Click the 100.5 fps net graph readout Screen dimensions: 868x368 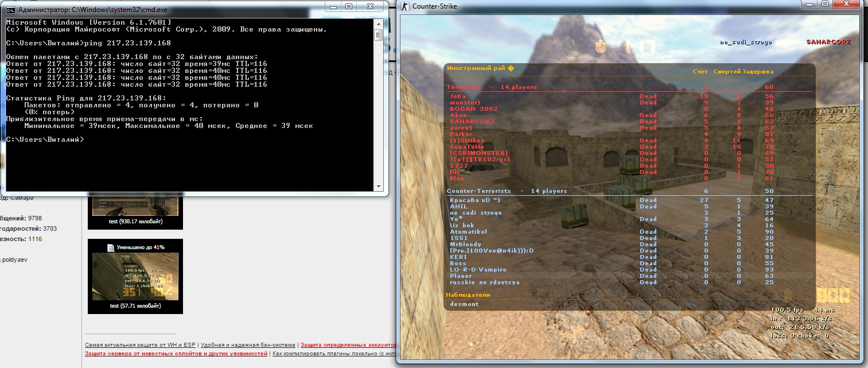[788, 309]
